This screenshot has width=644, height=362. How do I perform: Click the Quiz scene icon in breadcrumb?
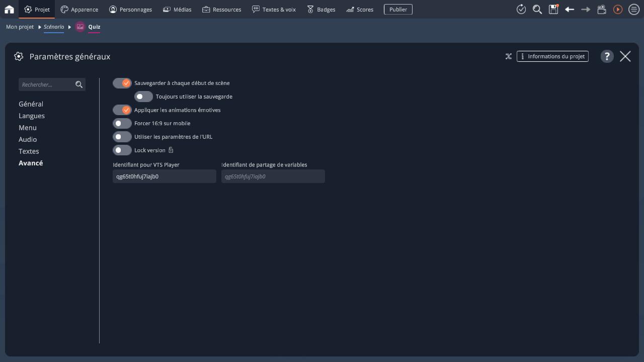[80, 27]
